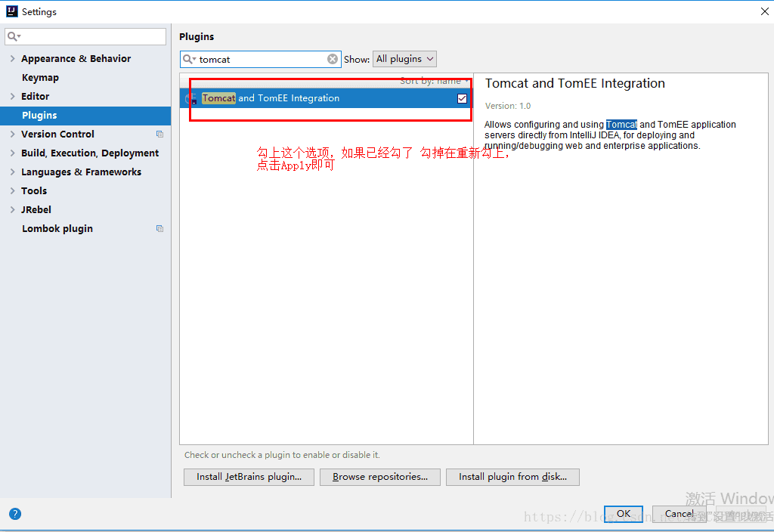The height and width of the screenshot is (532, 774).
Task: Click the check or uncheck plugin hint text
Action: 282,454
